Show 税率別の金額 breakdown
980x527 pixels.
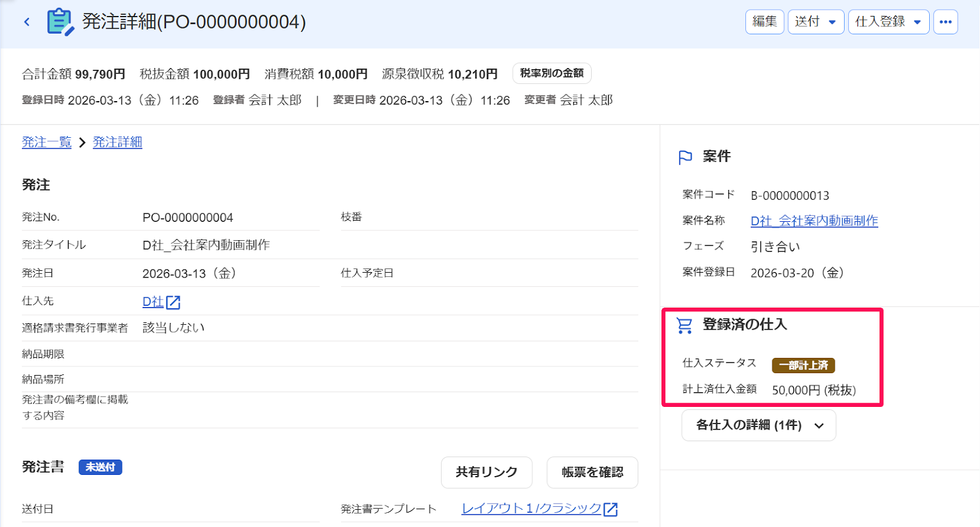pyautogui.click(x=552, y=73)
